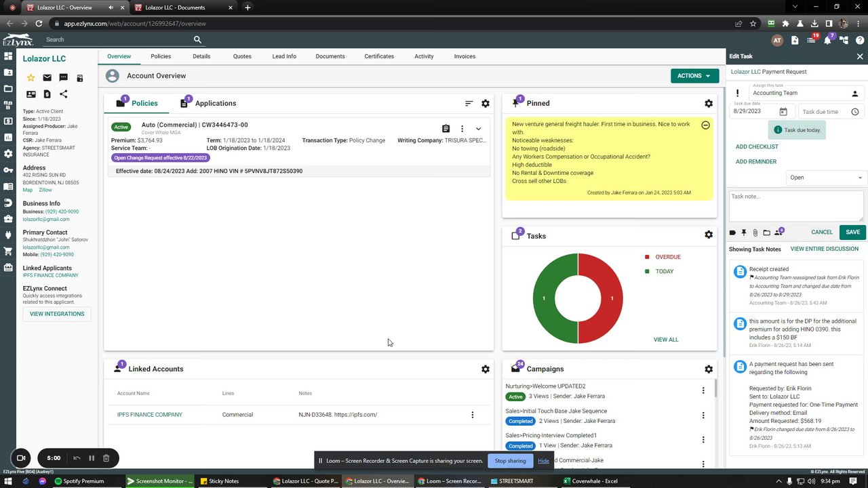
Task: Open notifications bell in header
Action: click(x=827, y=40)
